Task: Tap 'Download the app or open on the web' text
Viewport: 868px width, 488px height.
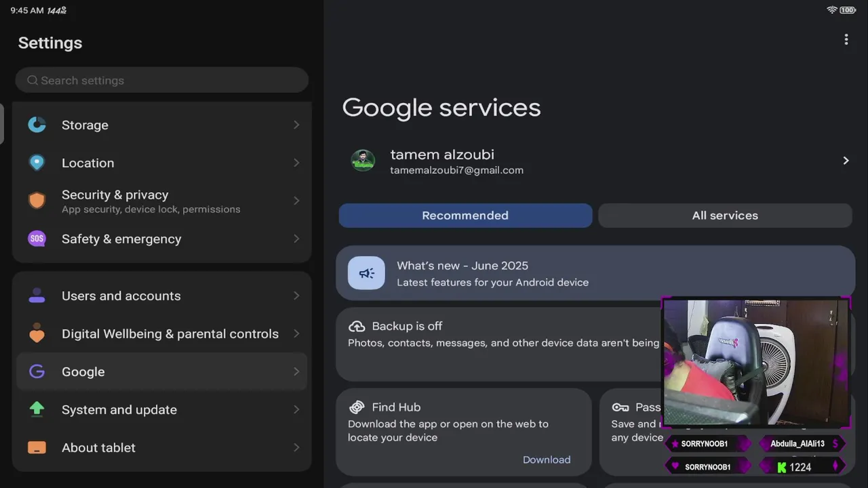Action: 448,424
